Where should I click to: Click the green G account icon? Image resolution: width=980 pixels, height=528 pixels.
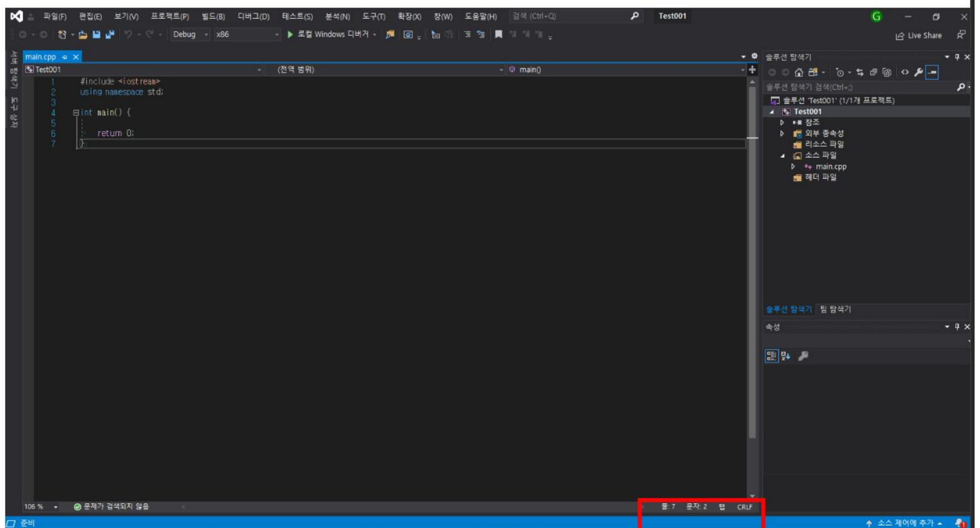(x=877, y=17)
